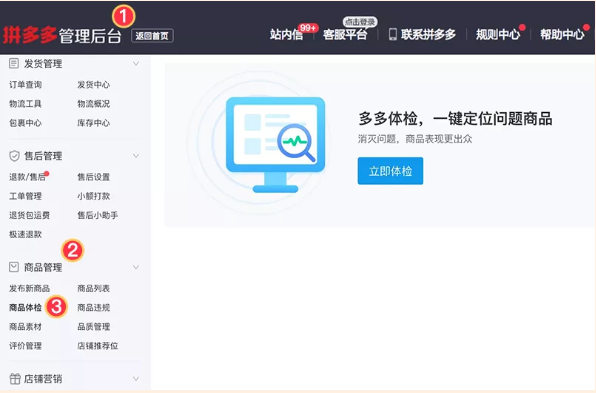Open 退款/售后 in the sidebar
This screenshot has height=393, width=596.
pos(27,177)
